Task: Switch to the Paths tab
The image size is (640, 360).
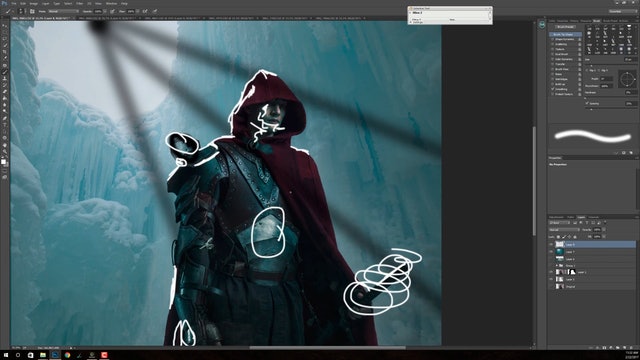Action: [571, 217]
